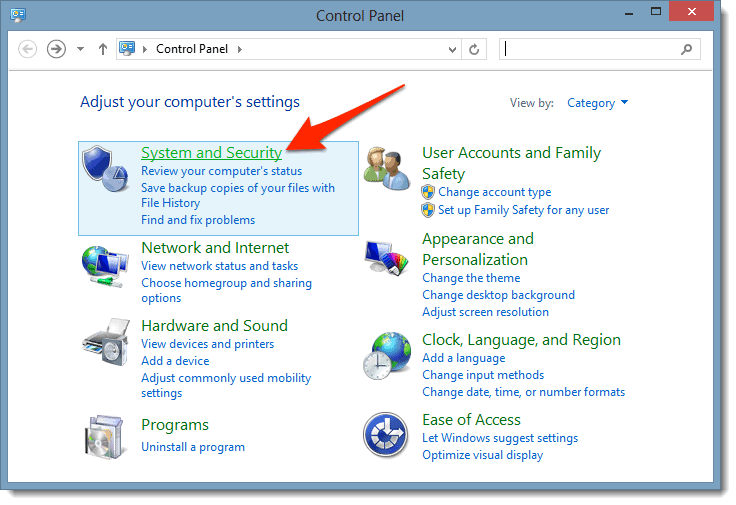Click Change input methods link

pos(483,375)
